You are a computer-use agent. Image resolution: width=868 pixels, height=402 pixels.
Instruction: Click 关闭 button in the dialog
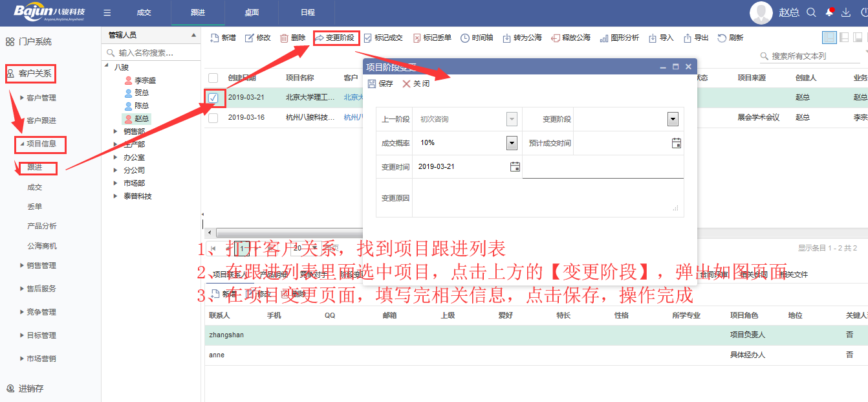tap(416, 84)
